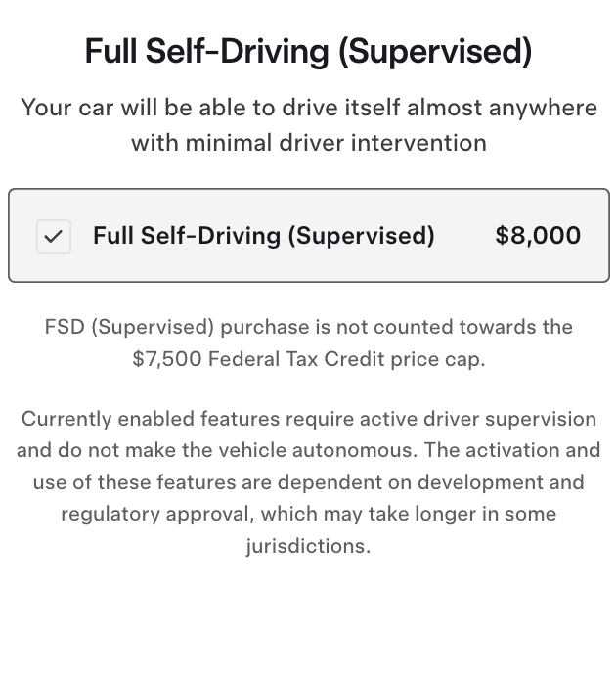Viewport: 616px width, 679px height.
Task: Click the 'dependent on development and' disclaimer line
Action: 308,482
